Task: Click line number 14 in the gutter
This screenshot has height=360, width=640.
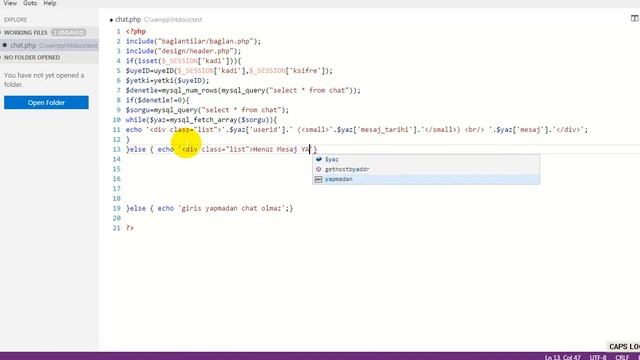Action: (x=117, y=159)
